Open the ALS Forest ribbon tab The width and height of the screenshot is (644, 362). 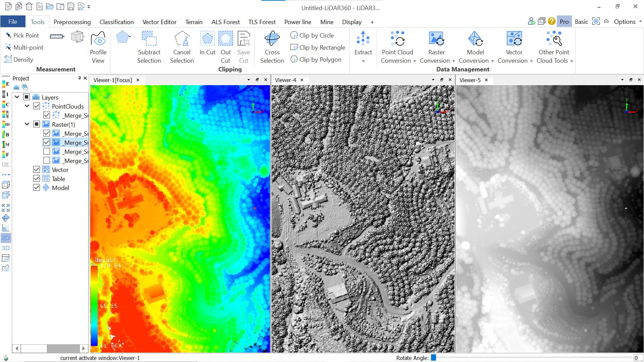click(225, 22)
